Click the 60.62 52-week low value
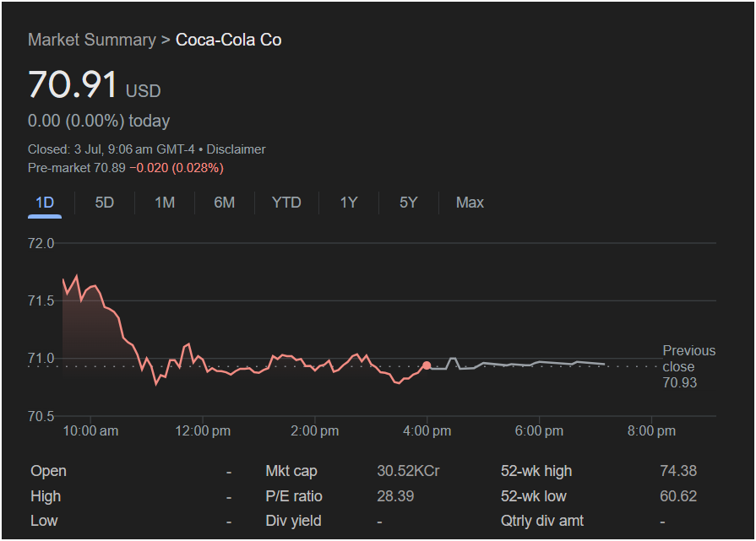This screenshot has height=541, width=756. (x=678, y=496)
